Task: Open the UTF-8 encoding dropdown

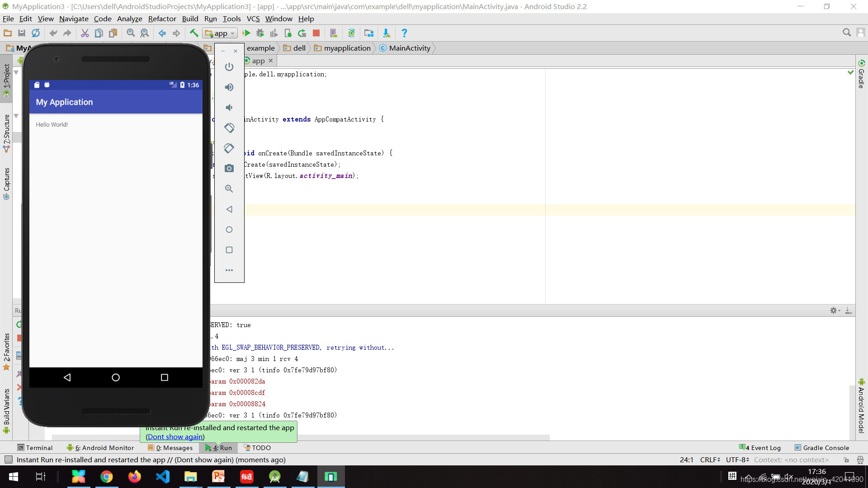Action: coord(737,460)
